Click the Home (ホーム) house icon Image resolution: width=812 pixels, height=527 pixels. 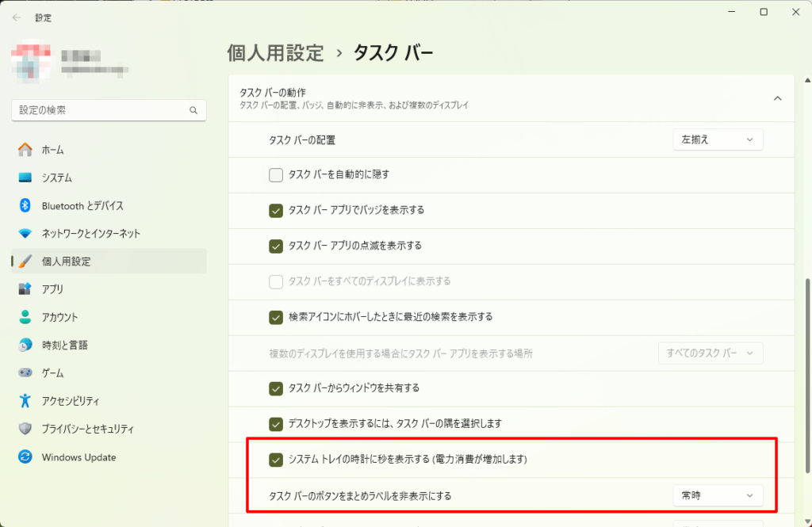[25, 150]
